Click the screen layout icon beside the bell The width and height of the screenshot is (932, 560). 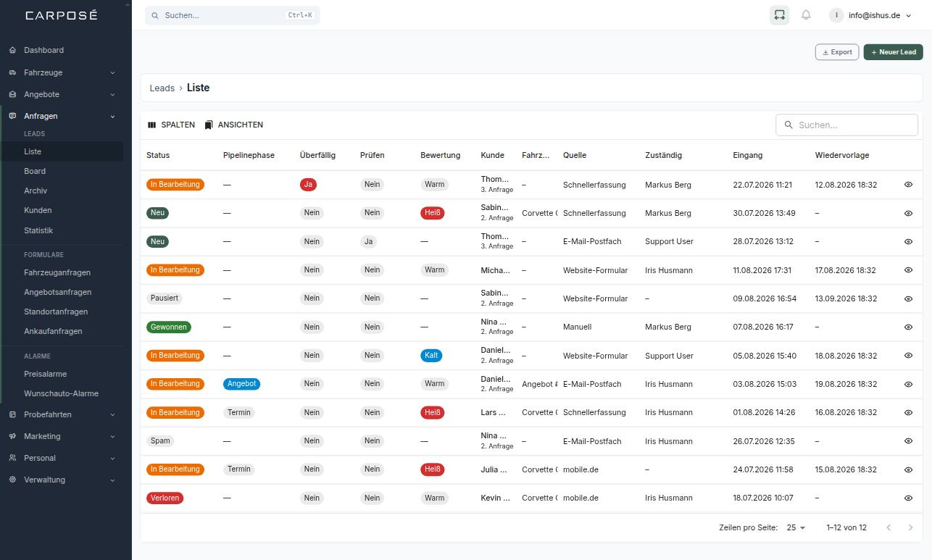click(779, 15)
